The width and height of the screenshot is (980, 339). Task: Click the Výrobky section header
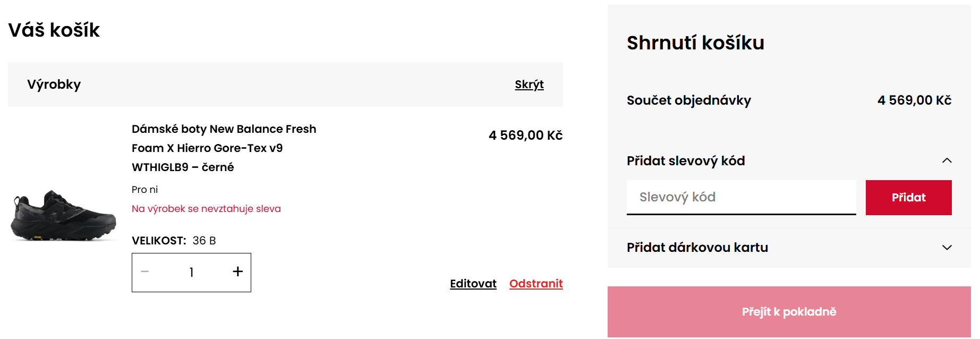point(54,84)
